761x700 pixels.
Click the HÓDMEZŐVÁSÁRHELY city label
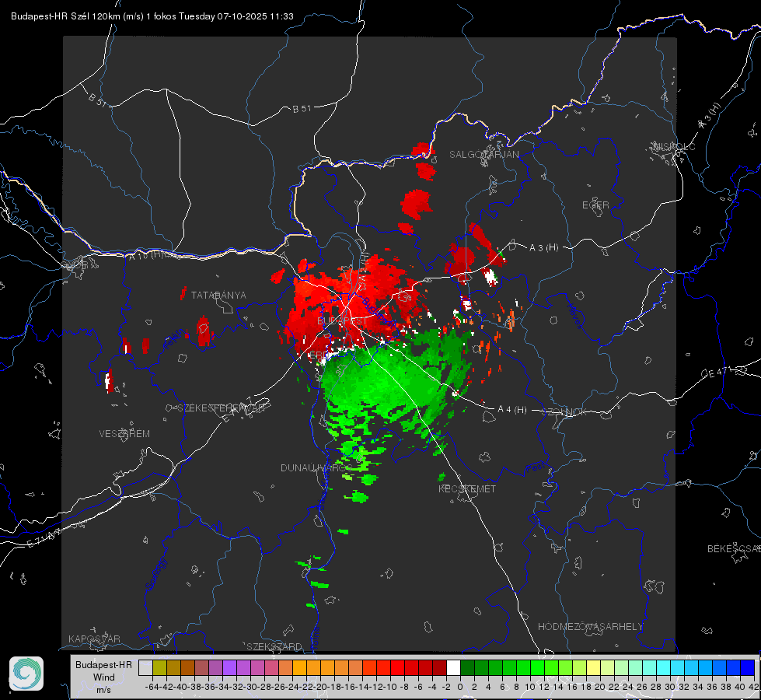click(590, 627)
